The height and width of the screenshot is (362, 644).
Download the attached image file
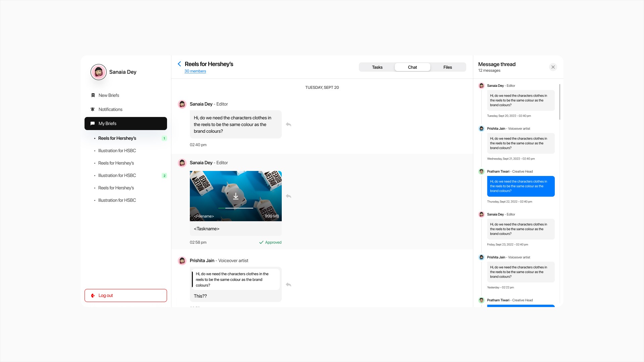tap(236, 196)
